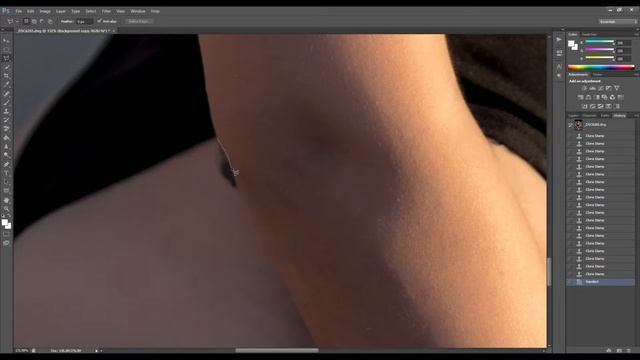Open the Color panel options menu

636,35
